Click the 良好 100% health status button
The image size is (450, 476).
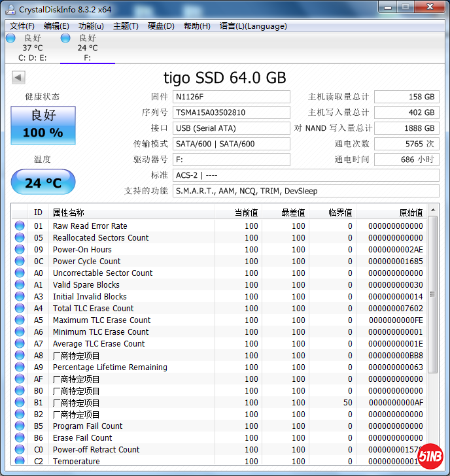coord(43,125)
